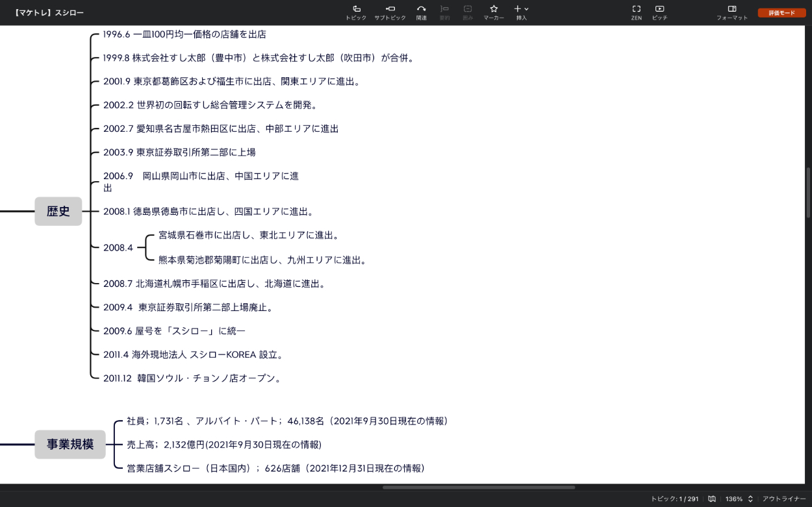
Task: Click the 評価モード button
Action: pos(781,13)
